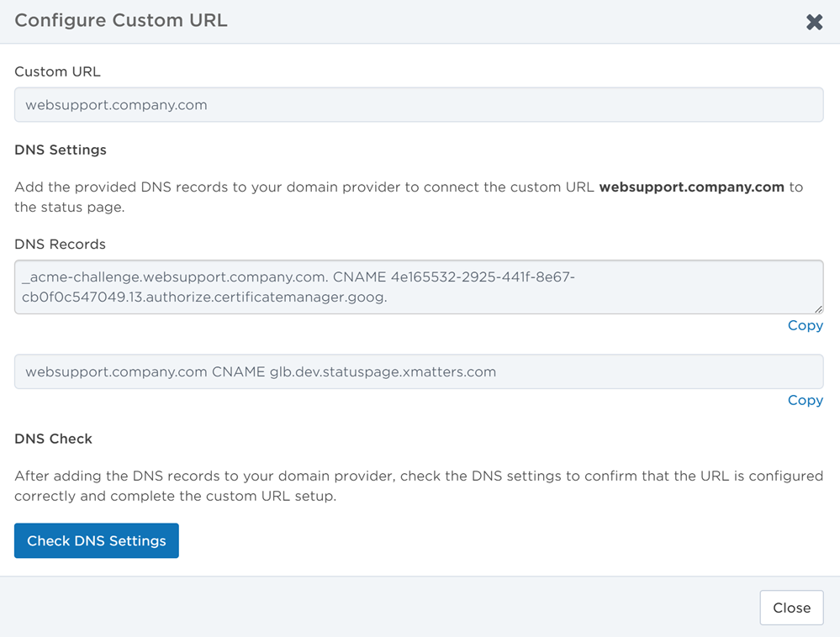
Task: Click the empty space in the dialog header
Action: point(505,22)
